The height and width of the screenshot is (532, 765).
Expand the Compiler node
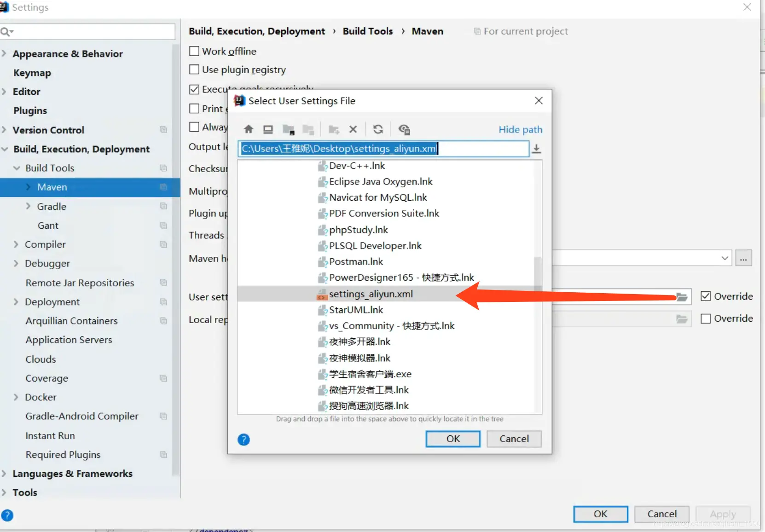click(x=16, y=244)
